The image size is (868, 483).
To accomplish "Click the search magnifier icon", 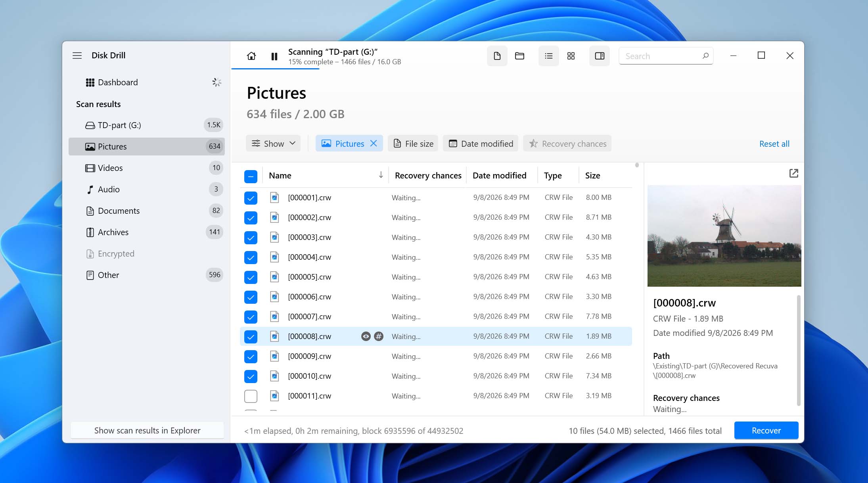I will (x=705, y=56).
